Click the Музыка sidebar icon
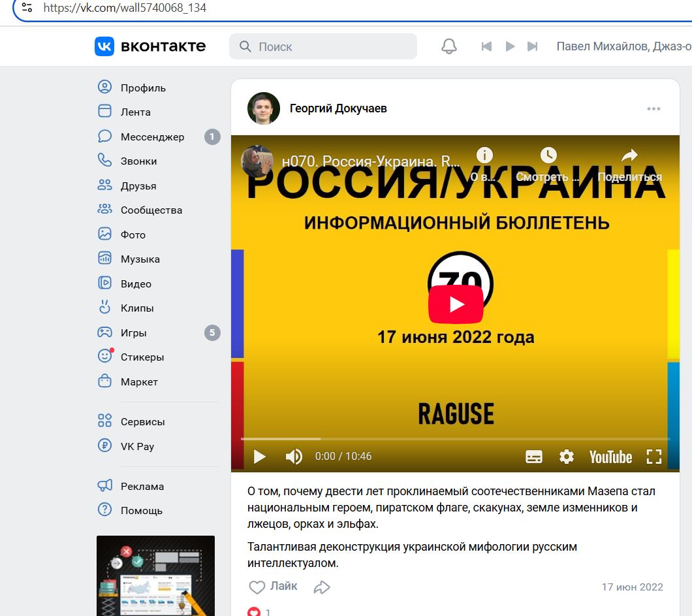 point(104,258)
